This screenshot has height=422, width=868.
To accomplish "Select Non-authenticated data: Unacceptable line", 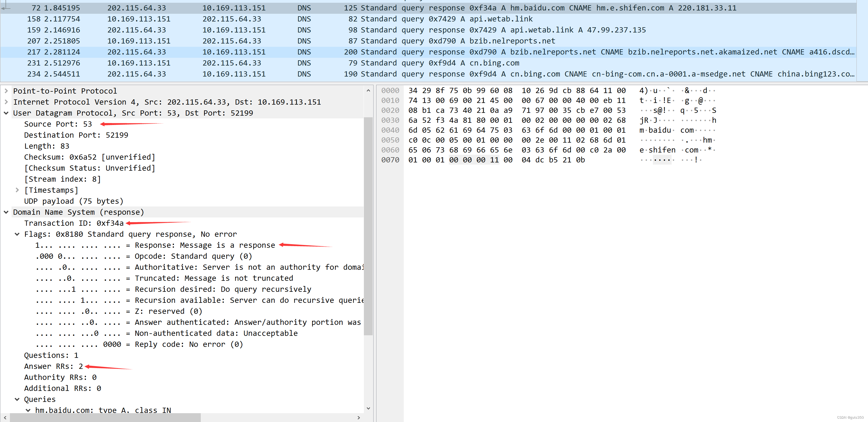I will [166, 333].
